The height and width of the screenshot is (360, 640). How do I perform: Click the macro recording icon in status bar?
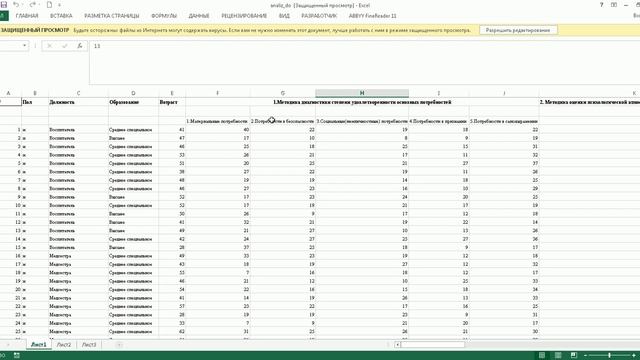[x=17, y=356]
